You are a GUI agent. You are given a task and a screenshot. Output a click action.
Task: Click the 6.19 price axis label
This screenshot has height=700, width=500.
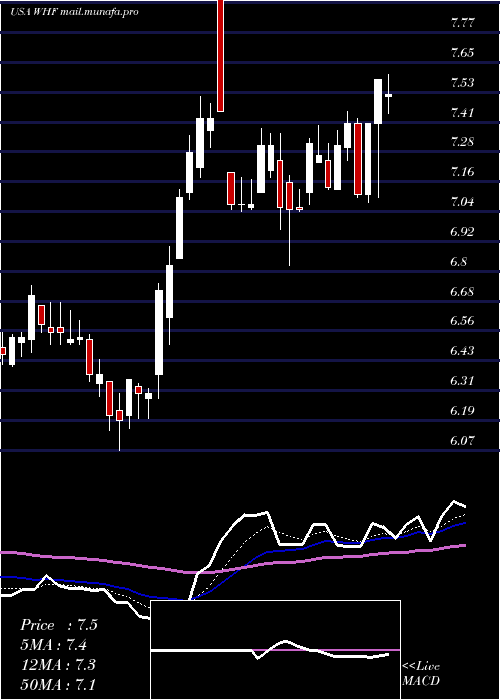[462, 411]
